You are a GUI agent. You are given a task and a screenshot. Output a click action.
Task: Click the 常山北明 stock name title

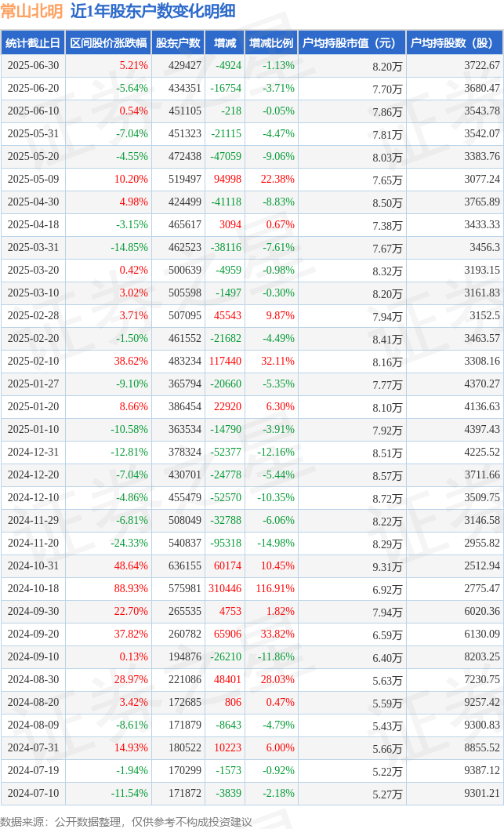coord(31,11)
